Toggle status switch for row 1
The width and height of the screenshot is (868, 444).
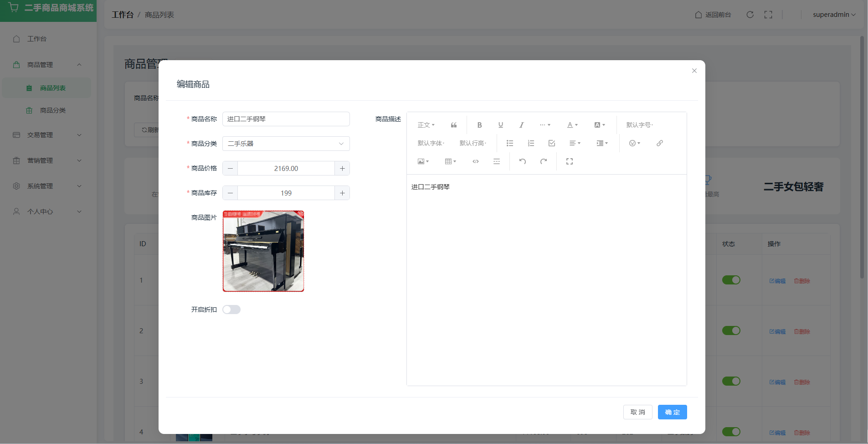tap(731, 280)
